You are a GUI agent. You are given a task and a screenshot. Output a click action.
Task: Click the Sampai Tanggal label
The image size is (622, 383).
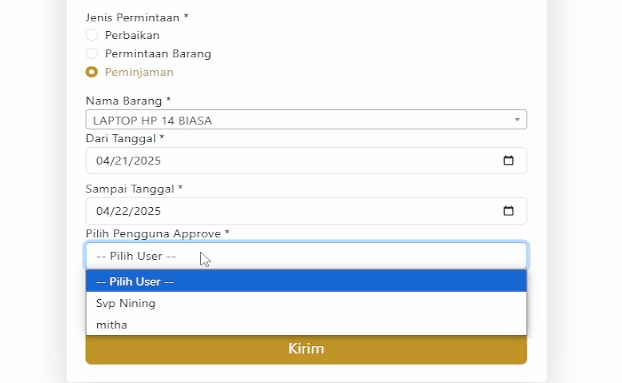[134, 189]
